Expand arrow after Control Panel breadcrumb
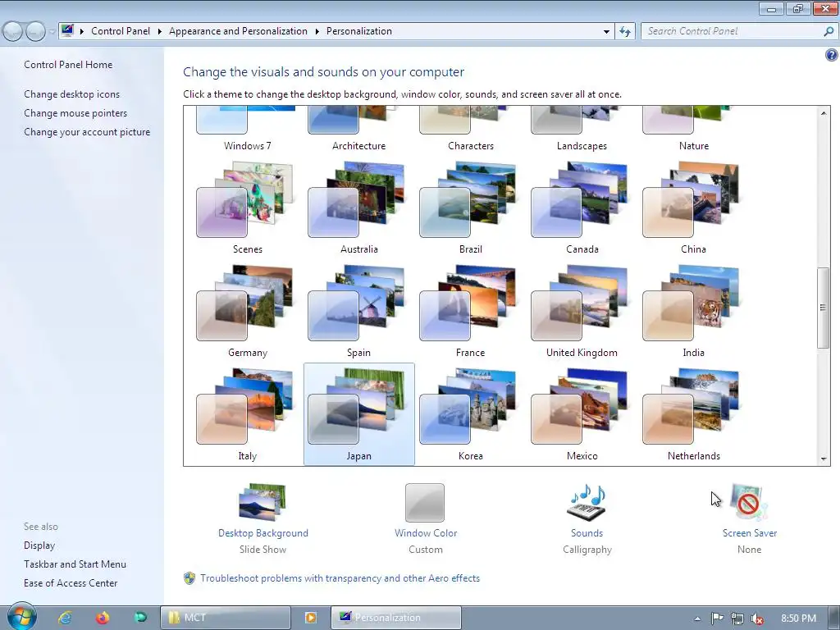The height and width of the screenshot is (630, 840). click(160, 32)
